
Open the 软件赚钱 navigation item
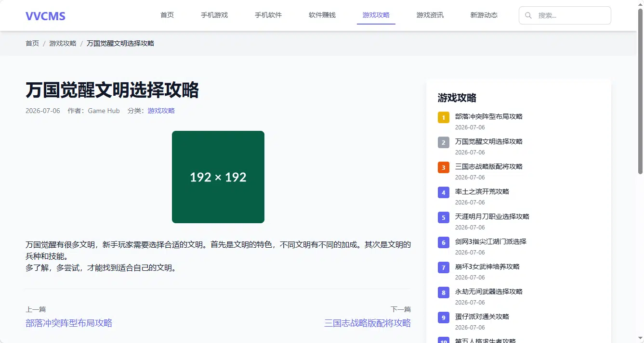tap(322, 15)
